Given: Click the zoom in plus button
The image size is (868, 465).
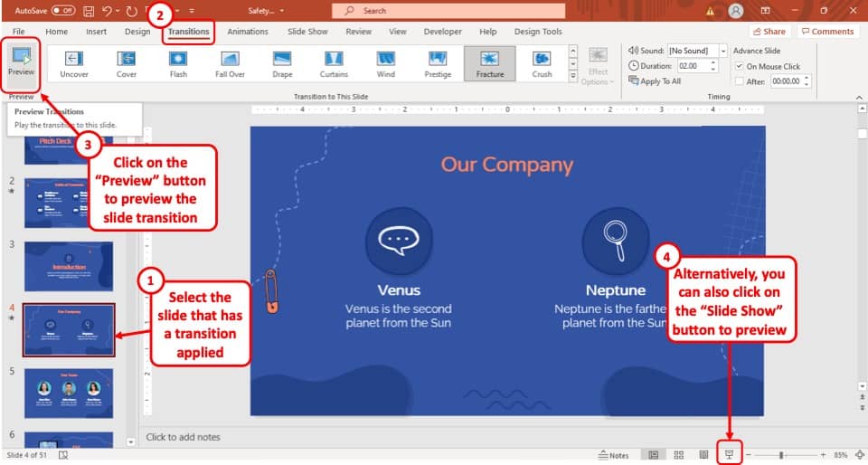Looking at the screenshot, I should point(823,455).
